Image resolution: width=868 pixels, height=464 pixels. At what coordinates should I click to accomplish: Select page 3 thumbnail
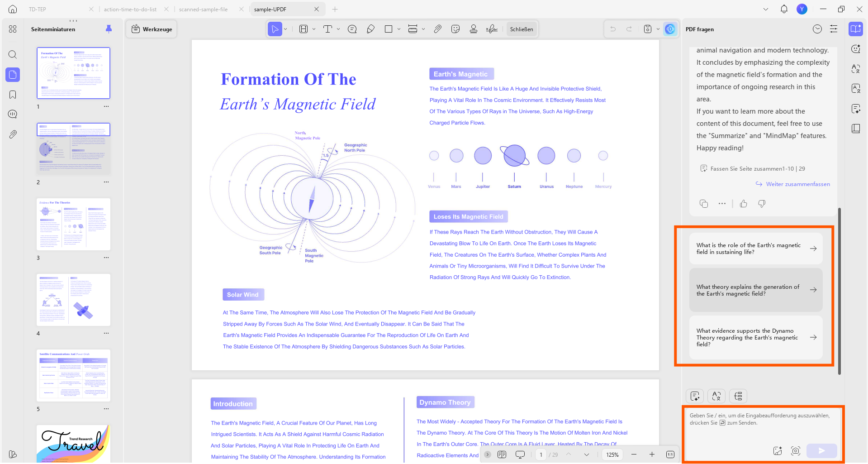click(x=73, y=224)
